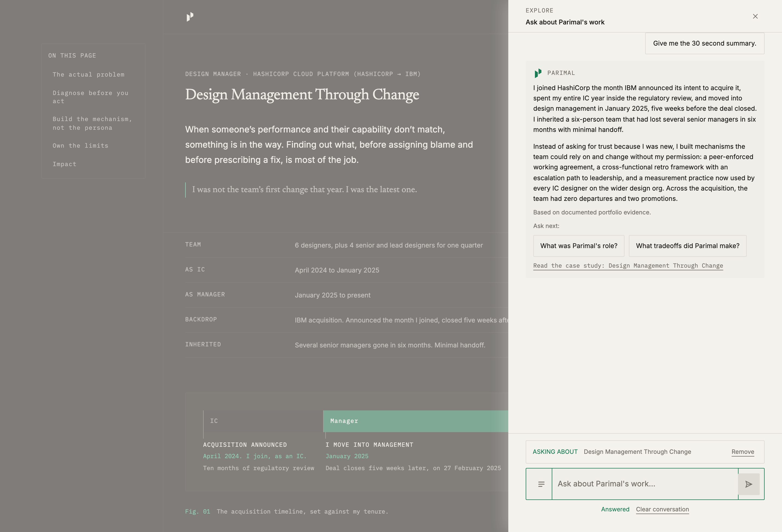782x532 pixels.
Task: Click 'I MOVE INTO MANAGEMENT' timeline label
Action: click(369, 445)
